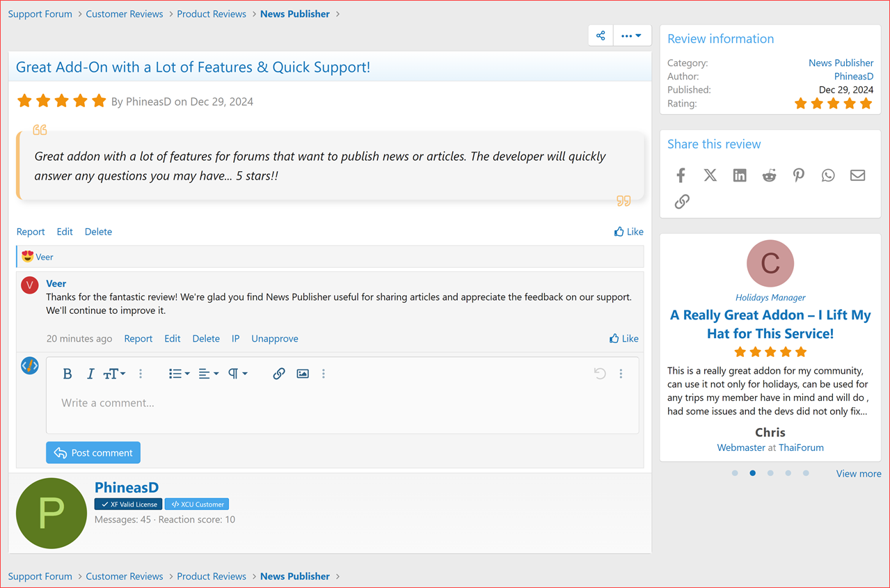This screenshot has width=890, height=588.
Task: Select the second carousel dot indicator
Action: (752, 472)
